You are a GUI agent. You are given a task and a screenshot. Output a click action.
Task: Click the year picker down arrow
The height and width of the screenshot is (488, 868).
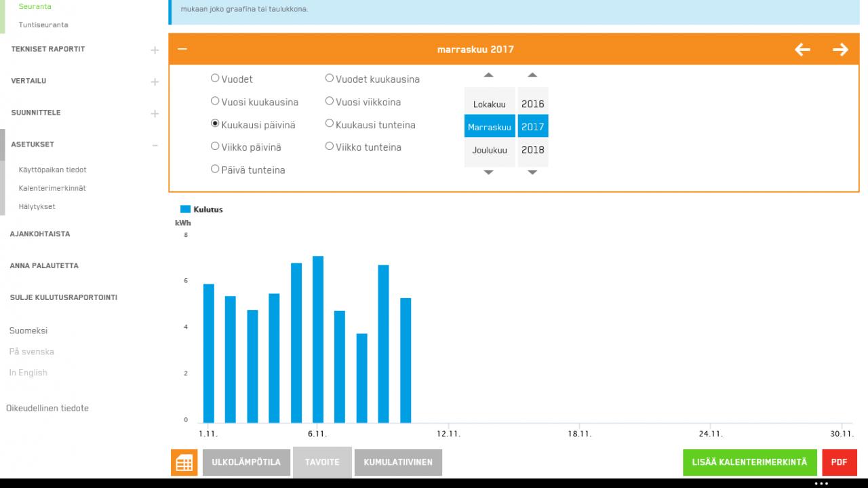click(532, 172)
